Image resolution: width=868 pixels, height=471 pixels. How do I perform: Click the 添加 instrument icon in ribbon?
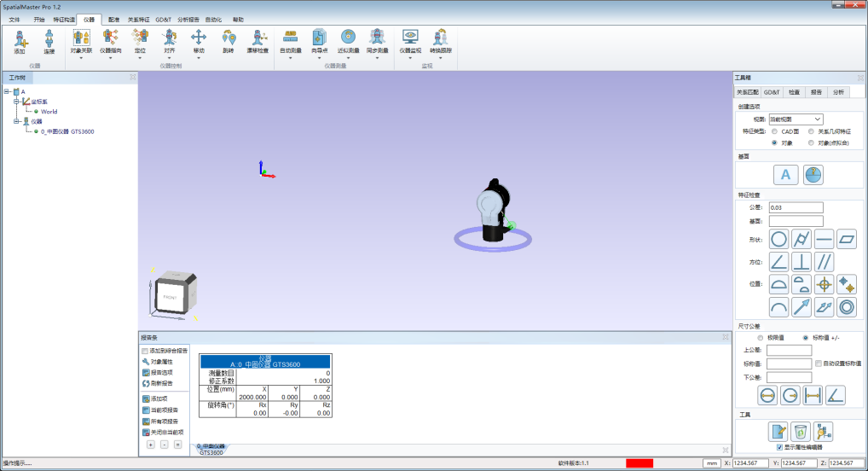[20, 40]
